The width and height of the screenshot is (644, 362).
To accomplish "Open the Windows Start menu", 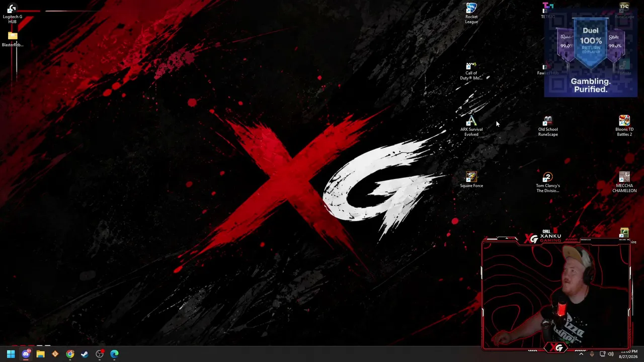I will point(11,354).
